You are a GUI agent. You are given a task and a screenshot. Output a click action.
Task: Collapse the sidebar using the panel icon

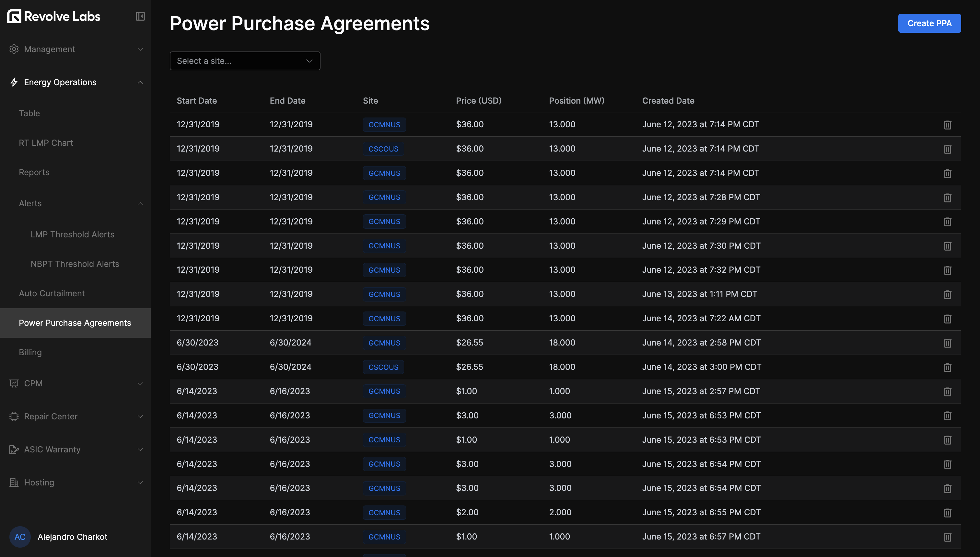click(140, 16)
